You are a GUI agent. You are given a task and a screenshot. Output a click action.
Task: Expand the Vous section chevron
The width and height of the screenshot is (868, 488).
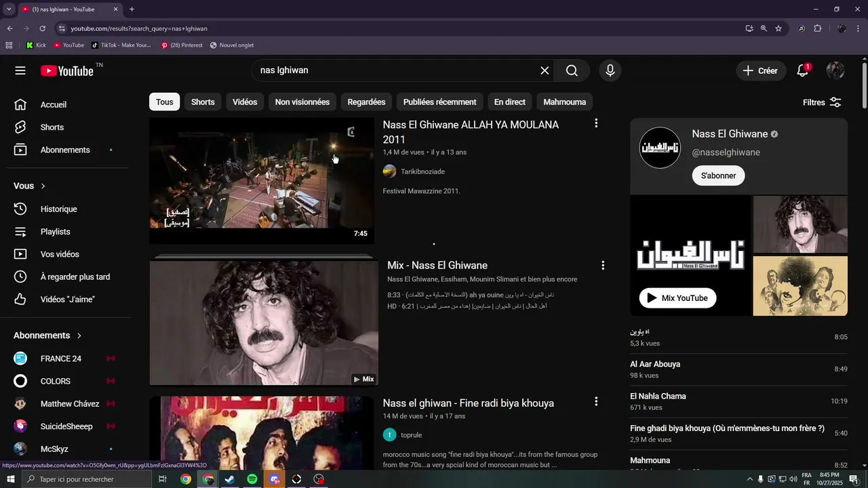(x=43, y=186)
